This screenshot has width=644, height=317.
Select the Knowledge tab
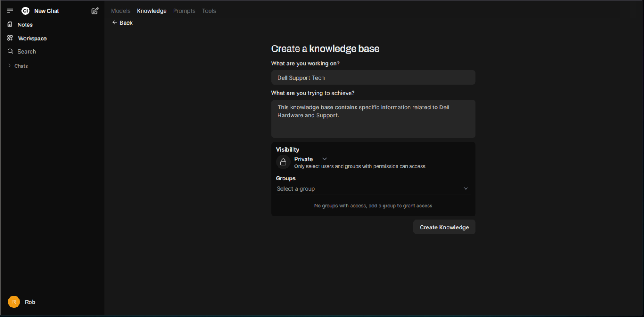pos(151,11)
